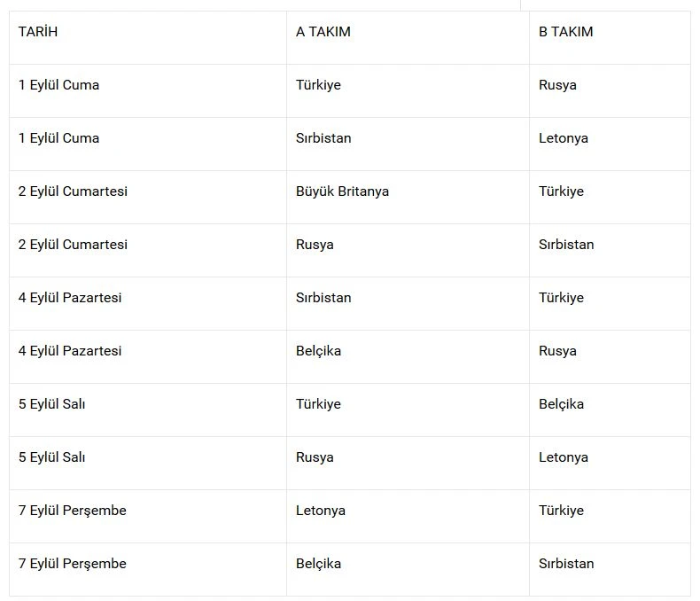
Task: Click the B TAKIM column header
Action: click(x=565, y=32)
